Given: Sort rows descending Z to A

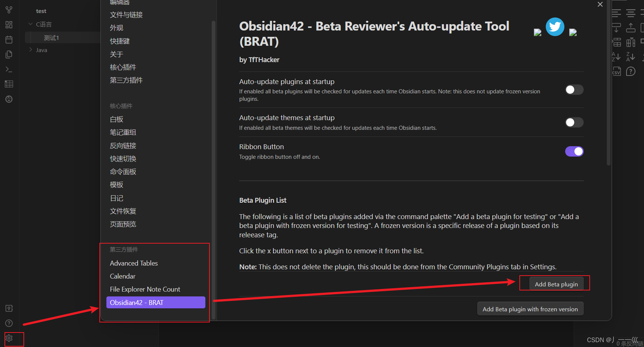Looking at the screenshot, I should [x=631, y=57].
